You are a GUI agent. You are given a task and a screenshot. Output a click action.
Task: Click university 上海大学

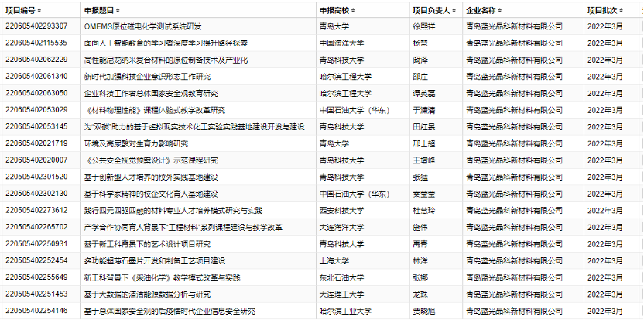(x=334, y=261)
